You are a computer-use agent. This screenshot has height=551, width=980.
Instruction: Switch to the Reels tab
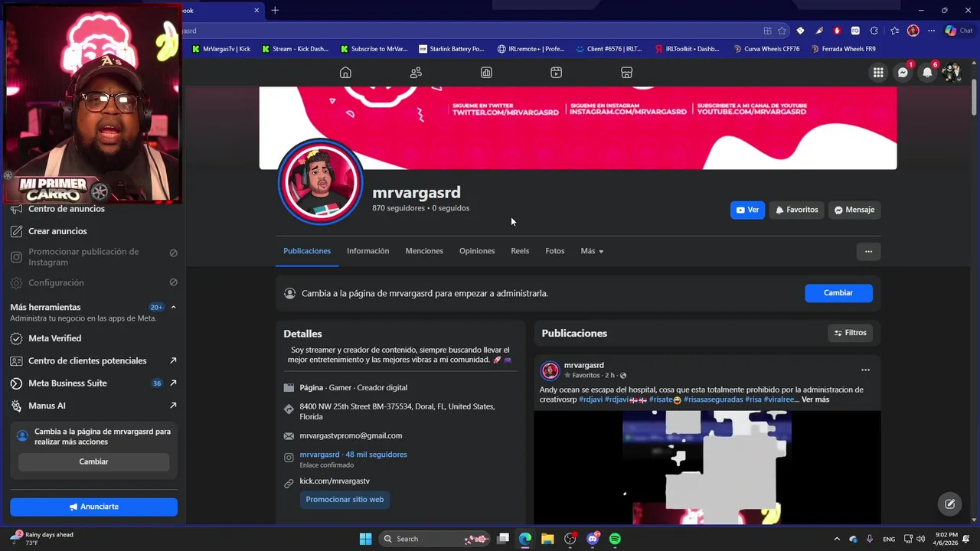pos(520,251)
